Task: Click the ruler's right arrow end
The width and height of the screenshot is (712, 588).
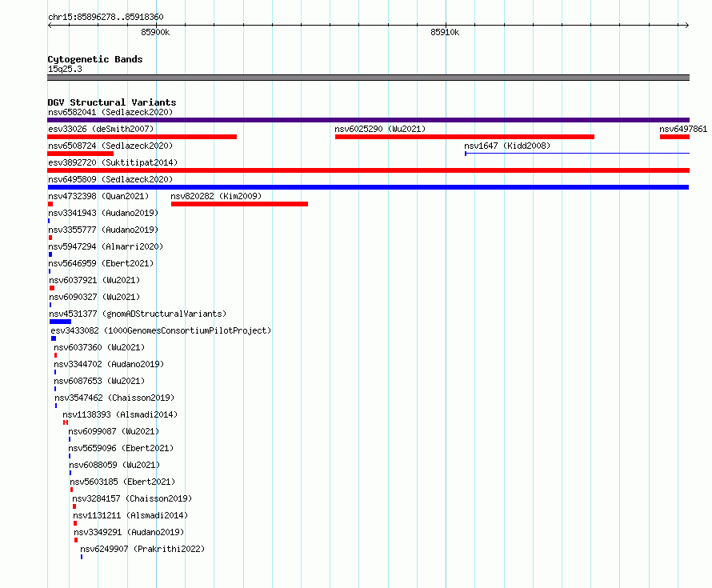Action: pos(686,26)
